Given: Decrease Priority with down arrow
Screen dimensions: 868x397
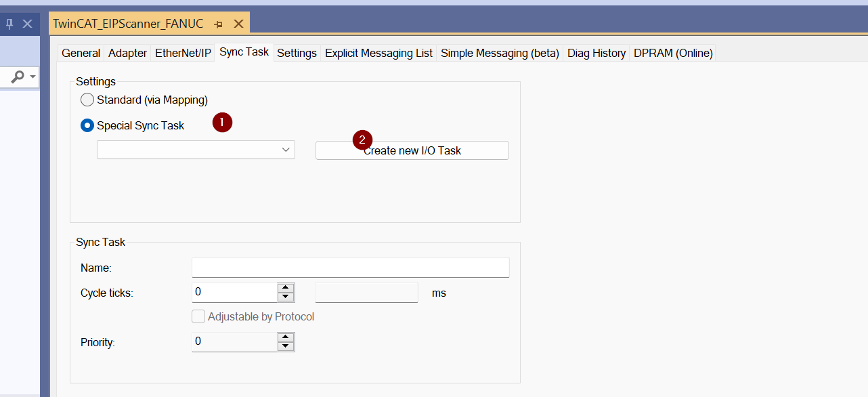Looking at the screenshot, I should (286, 346).
